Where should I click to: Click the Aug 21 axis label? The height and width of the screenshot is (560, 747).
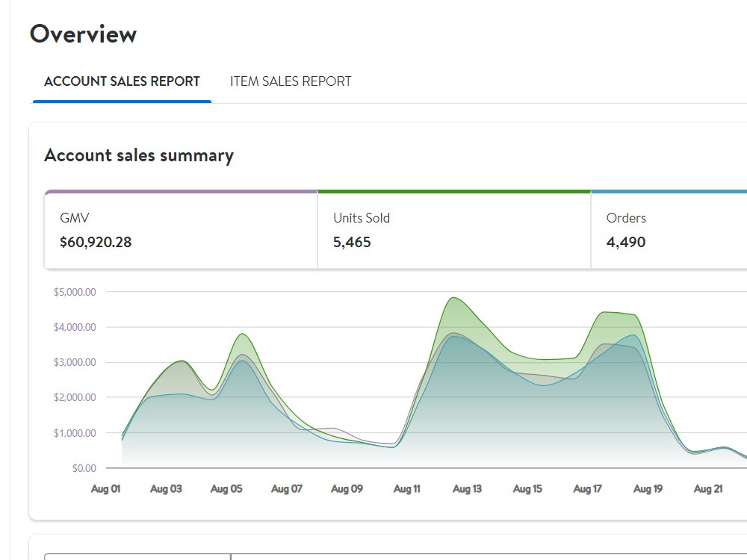(708, 488)
